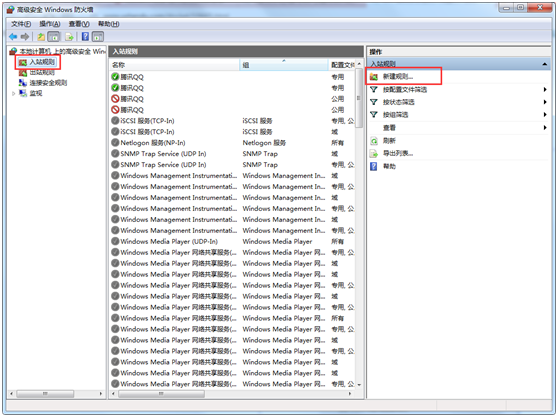Click the forward arrow toolbar icon
The height and width of the screenshot is (417, 558).
(x=25, y=37)
